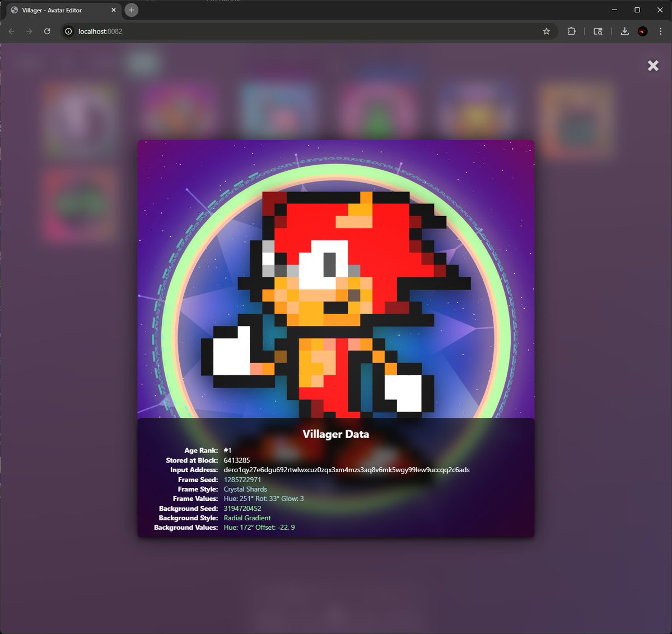Select the Frame Seed value 1285722971
Screen dimensions: 672x634
click(242, 479)
